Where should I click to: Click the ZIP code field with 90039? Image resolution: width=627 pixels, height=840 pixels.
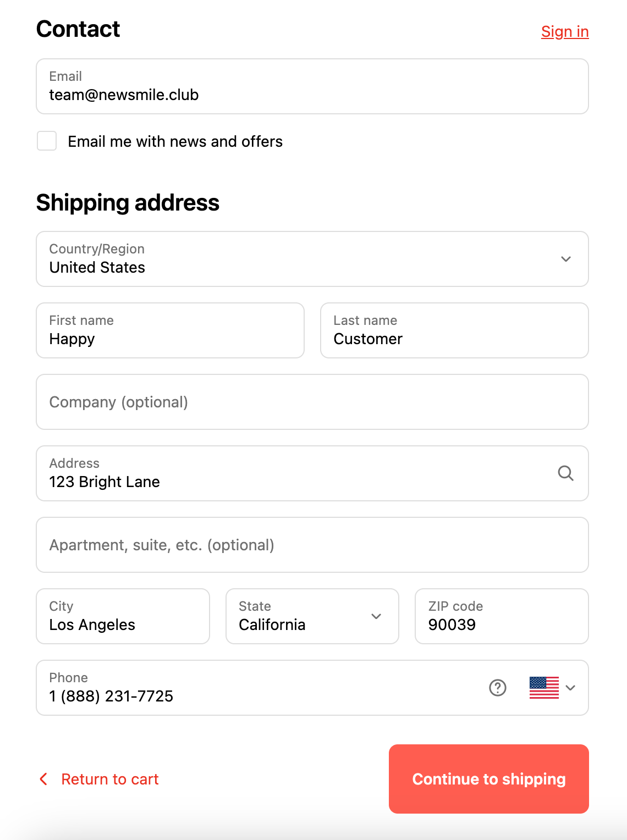pyautogui.click(x=502, y=616)
